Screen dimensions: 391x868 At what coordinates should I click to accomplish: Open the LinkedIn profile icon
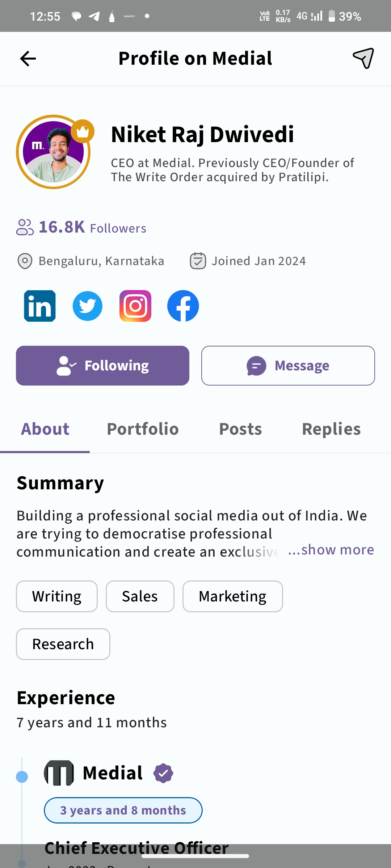coord(40,306)
